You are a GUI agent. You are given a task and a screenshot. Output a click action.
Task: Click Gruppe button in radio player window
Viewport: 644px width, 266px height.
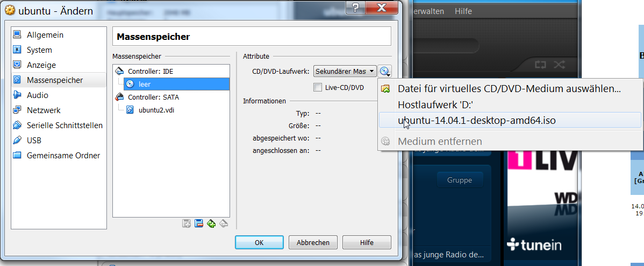460,180
